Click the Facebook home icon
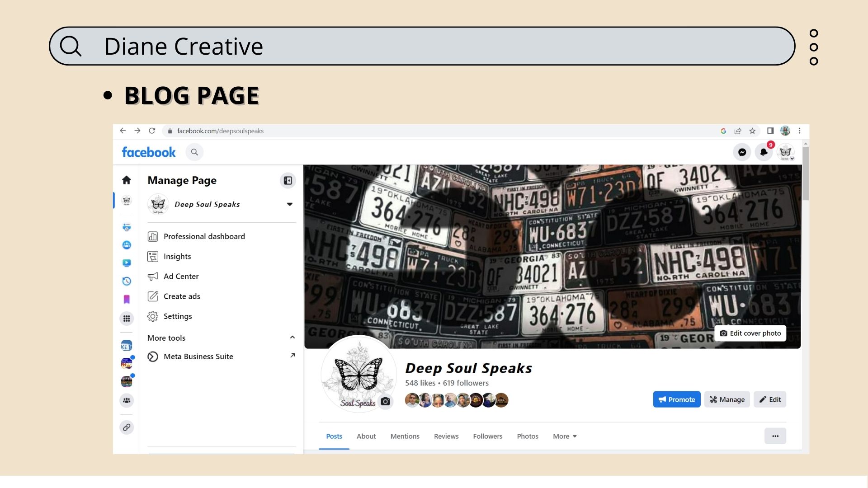Image resolution: width=868 pixels, height=488 pixels. (x=127, y=180)
